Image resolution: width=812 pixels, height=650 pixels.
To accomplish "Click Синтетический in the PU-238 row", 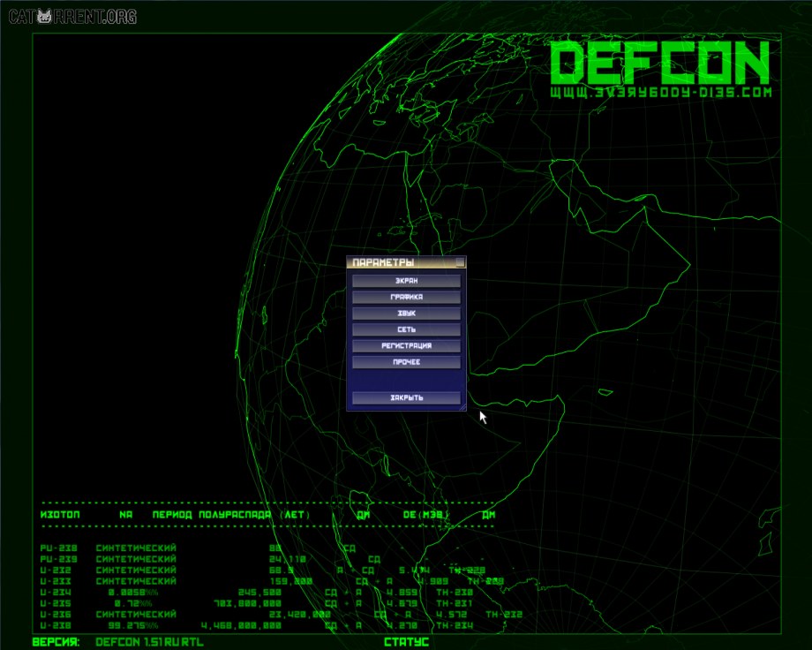I will pyautogui.click(x=136, y=548).
